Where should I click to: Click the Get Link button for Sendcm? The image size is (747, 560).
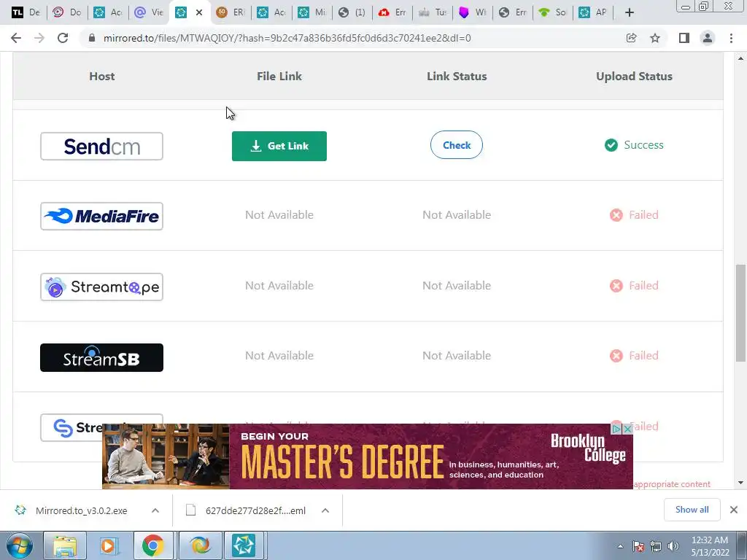pyautogui.click(x=279, y=146)
